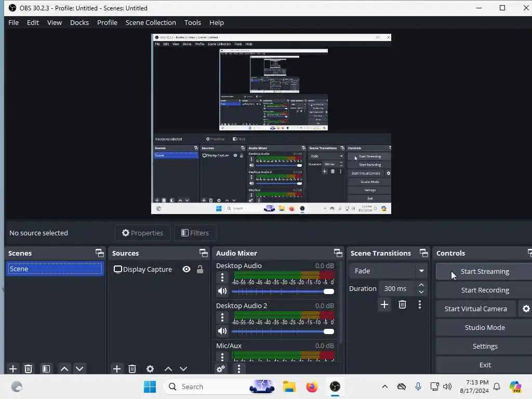
Task: Move scene up with the arrow icon
Action: [64, 368]
